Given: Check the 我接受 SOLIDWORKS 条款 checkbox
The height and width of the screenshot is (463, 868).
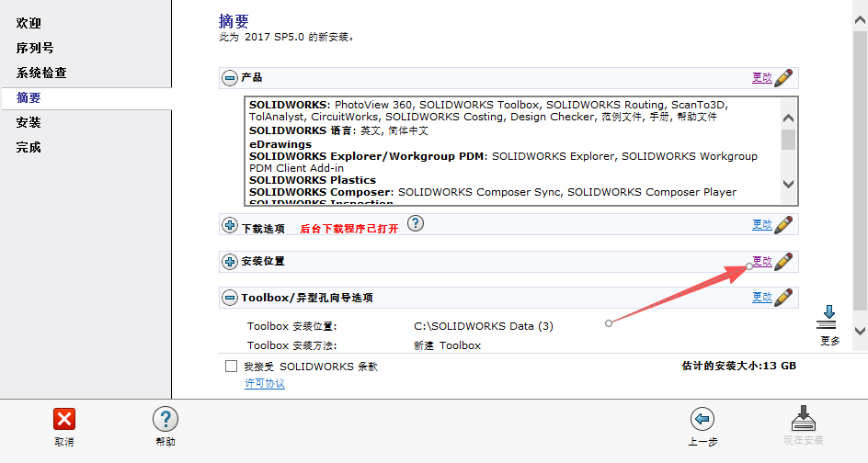Looking at the screenshot, I should pos(232,367).
